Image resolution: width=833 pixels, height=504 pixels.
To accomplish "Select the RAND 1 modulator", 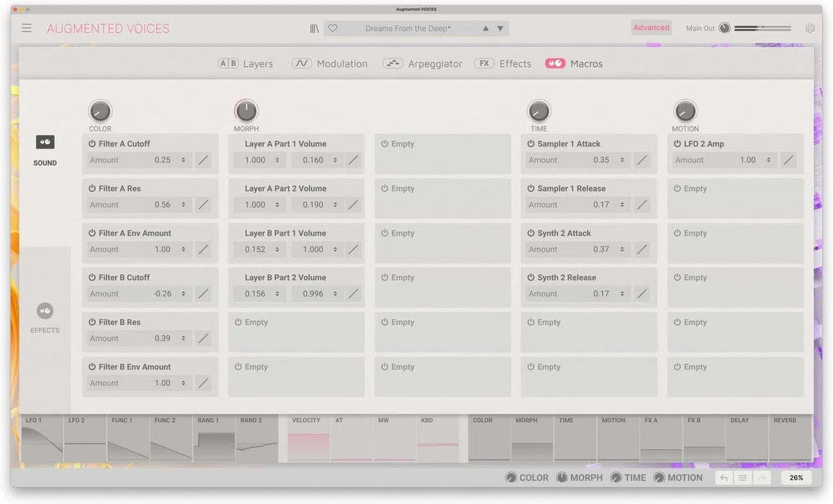I will click(x=214, y=437).
